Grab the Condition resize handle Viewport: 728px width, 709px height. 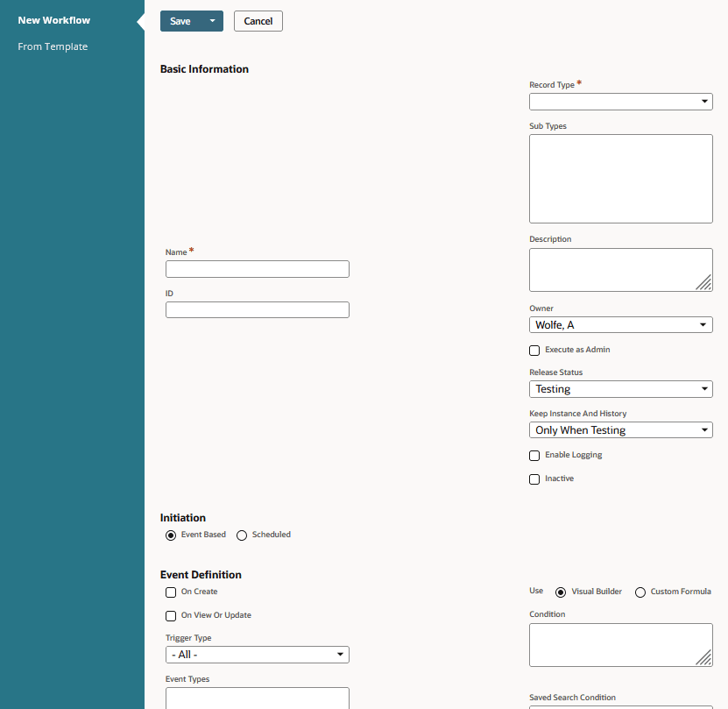704,658
